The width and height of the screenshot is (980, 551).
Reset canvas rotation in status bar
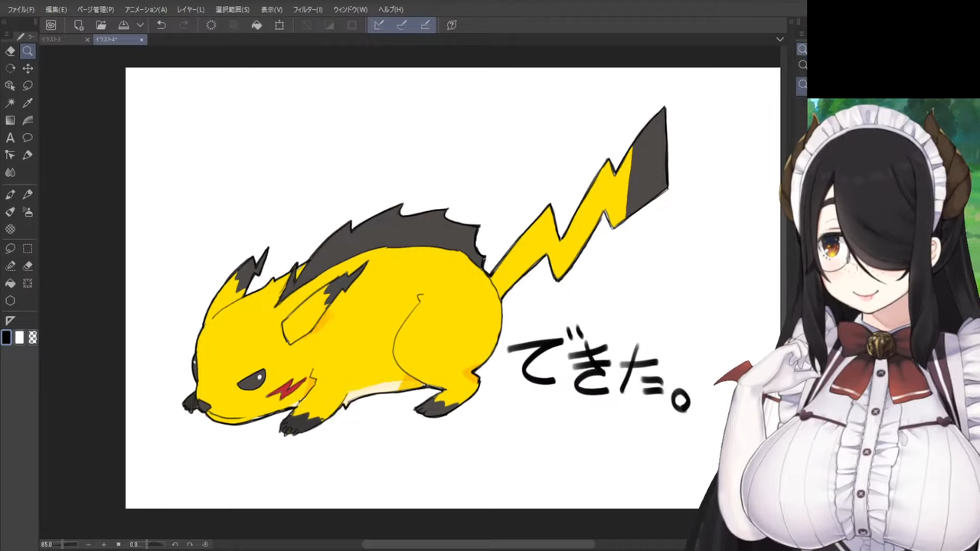(205, 544)
